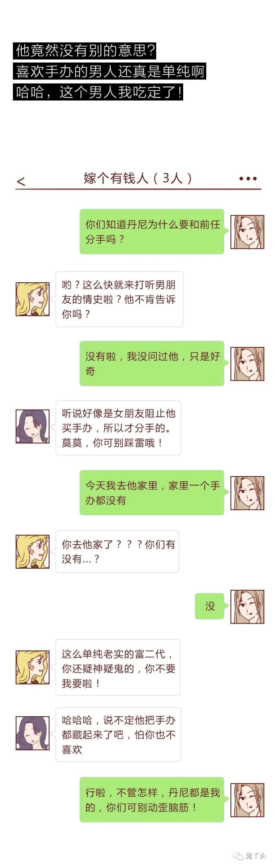The height and width of the screenshot is (868, 275).
Task: Click the group title '嫁个有钱人（3人）'
Action: tap(138, 178)
